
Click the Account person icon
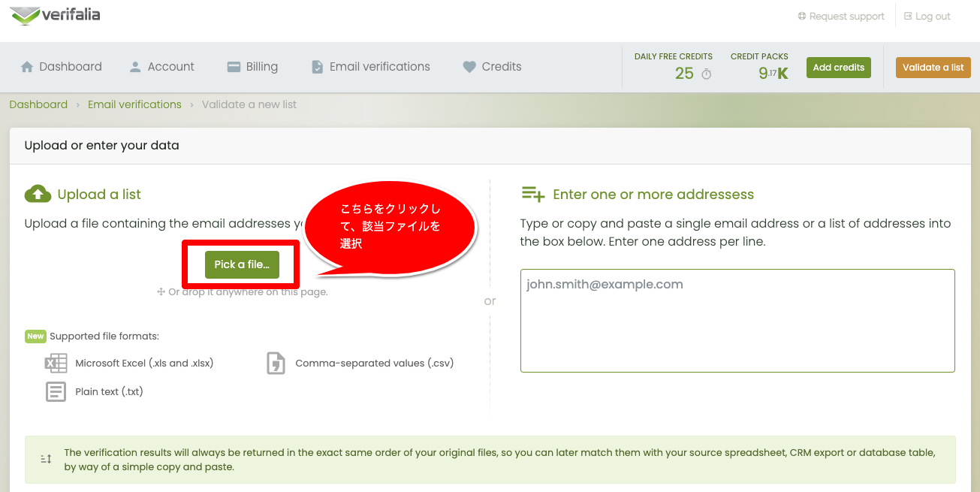(x=135, y=67)
